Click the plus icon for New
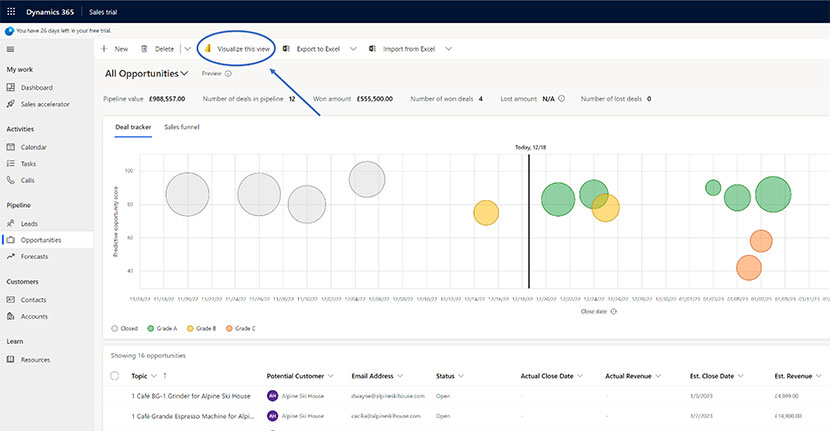Viewport: 830px width, 431px height. tap(104, 49)
